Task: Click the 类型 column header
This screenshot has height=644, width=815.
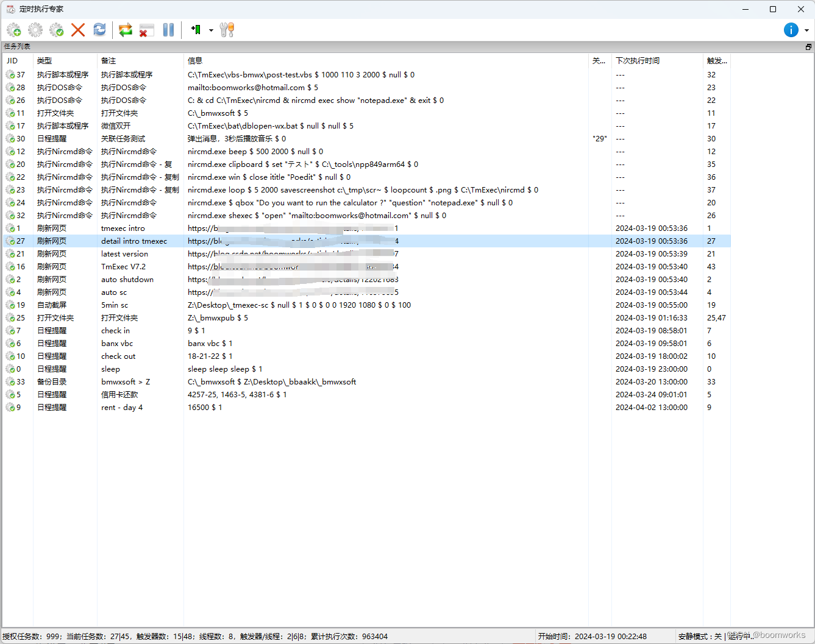Action: point(43,60)
